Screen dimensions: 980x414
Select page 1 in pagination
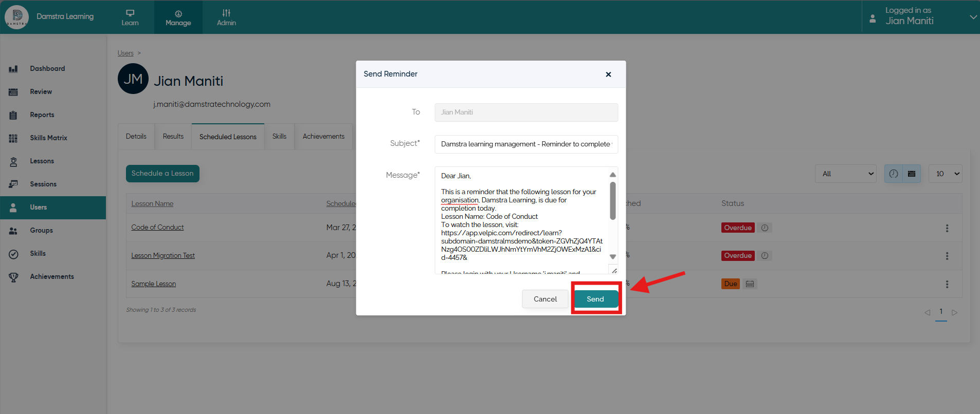[x=941, y=312]
